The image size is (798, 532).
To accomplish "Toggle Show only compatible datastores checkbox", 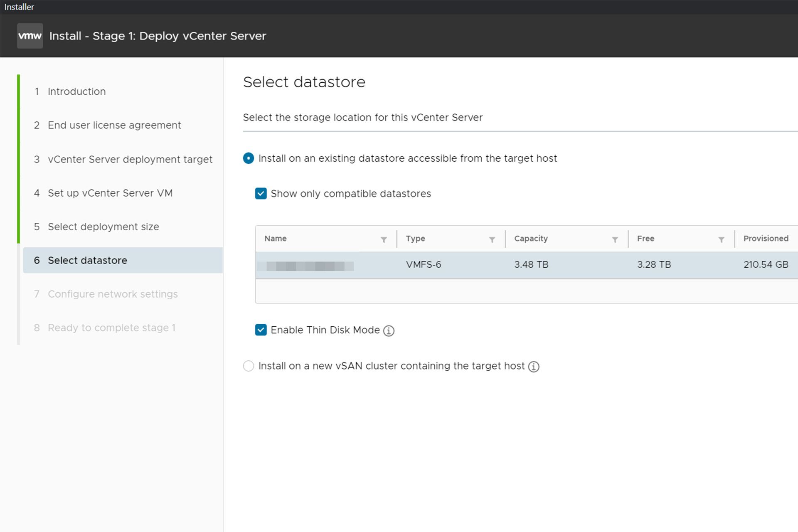I will tap(261, 194).
